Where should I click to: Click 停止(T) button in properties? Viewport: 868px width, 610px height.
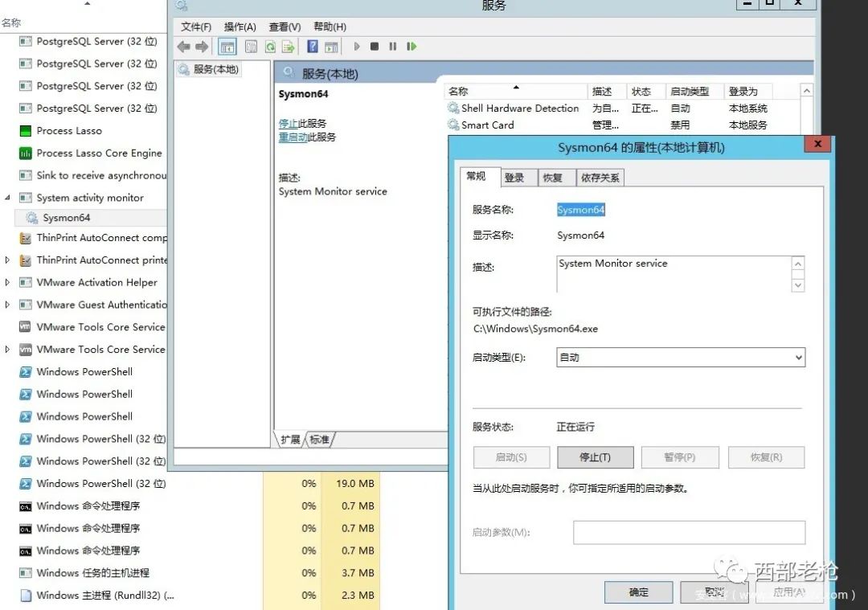click(595, 457)
